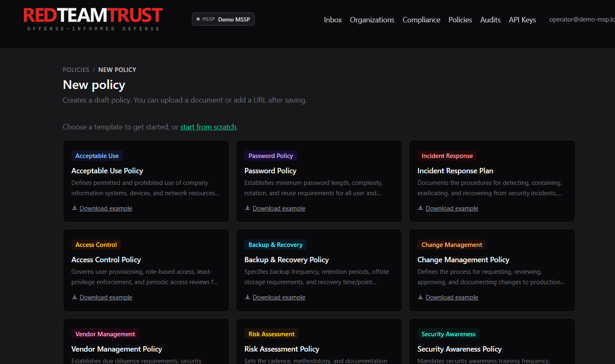Screen dimensions: 615x364
Task: Download example for Change Management Policy
Action: (x=452, y=297)
